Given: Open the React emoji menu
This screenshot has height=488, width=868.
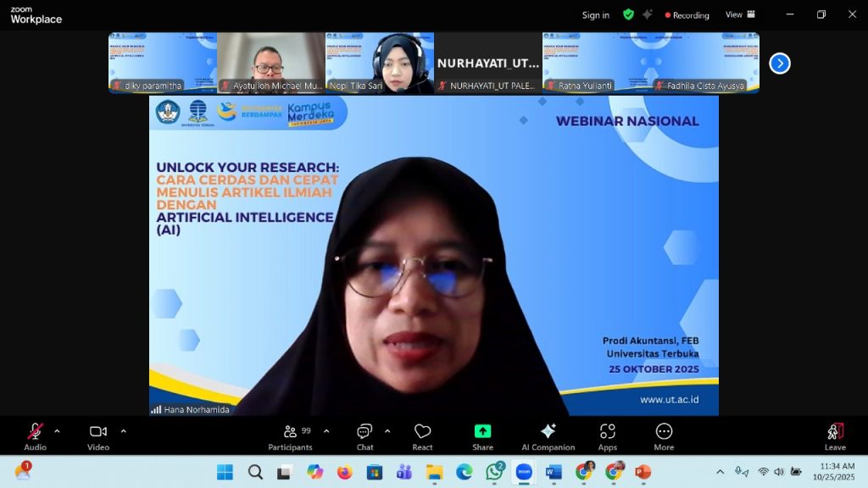Looking at the screenshot, I should click(x=422, y=435).
